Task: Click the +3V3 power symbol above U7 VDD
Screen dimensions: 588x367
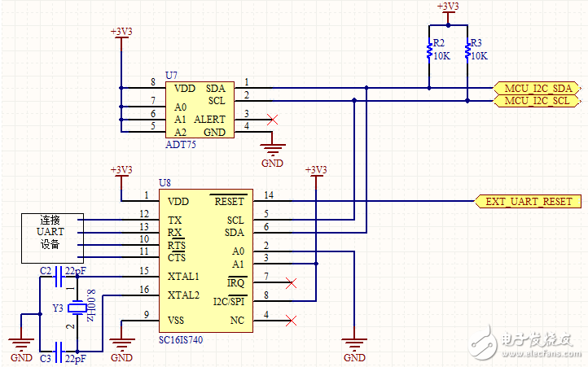Action: [121, 36]
